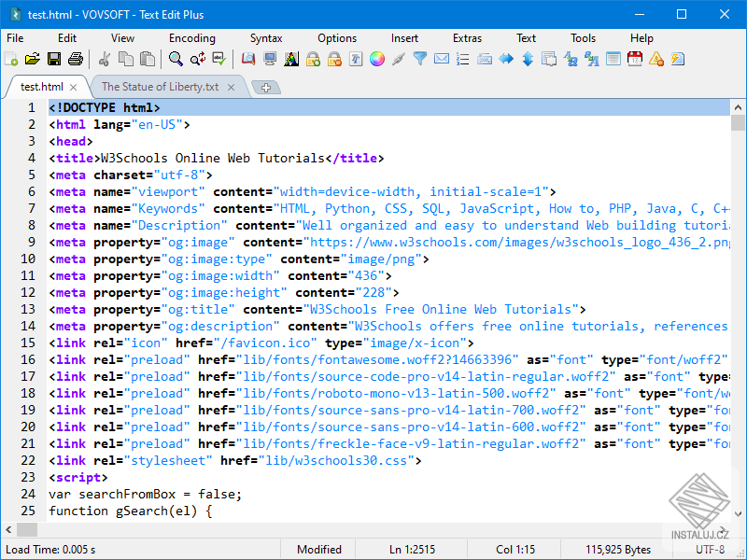This screenshot has height=560, width=747.
Task: Open the spell check icon
Action: click(x=219, y=59)
